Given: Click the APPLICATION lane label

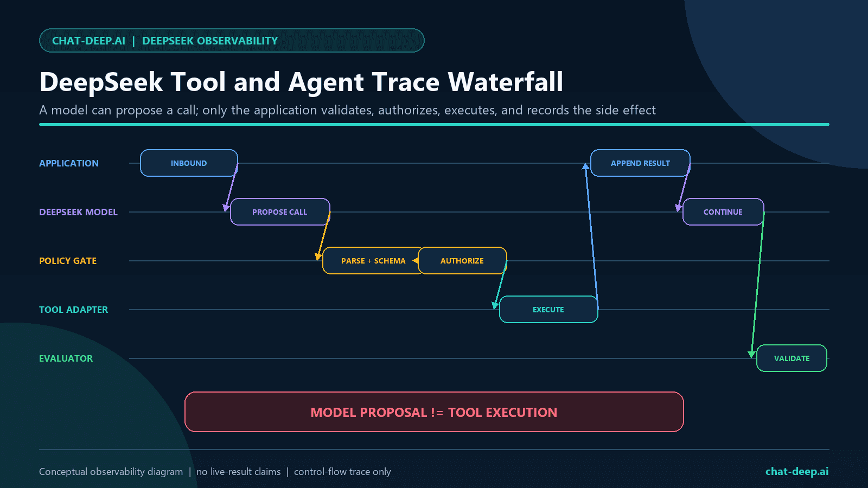Looking at the screenshot, I should [69, 163].
